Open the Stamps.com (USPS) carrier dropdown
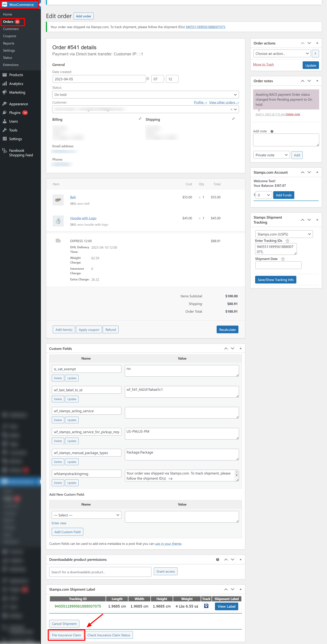 284,234
